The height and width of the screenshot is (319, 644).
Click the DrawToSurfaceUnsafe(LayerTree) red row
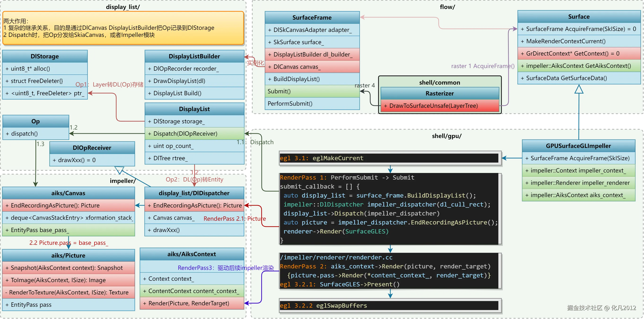point(439,106)
